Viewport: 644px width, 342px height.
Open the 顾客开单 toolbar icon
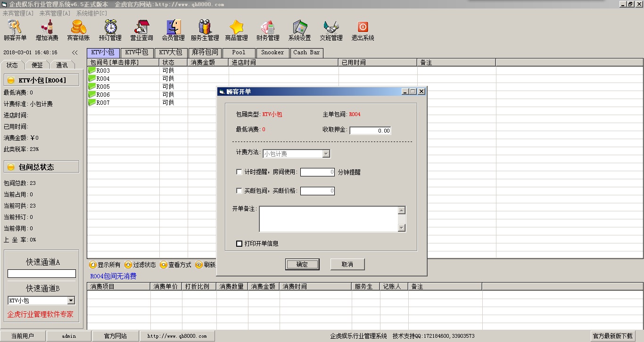click(15, 31)
